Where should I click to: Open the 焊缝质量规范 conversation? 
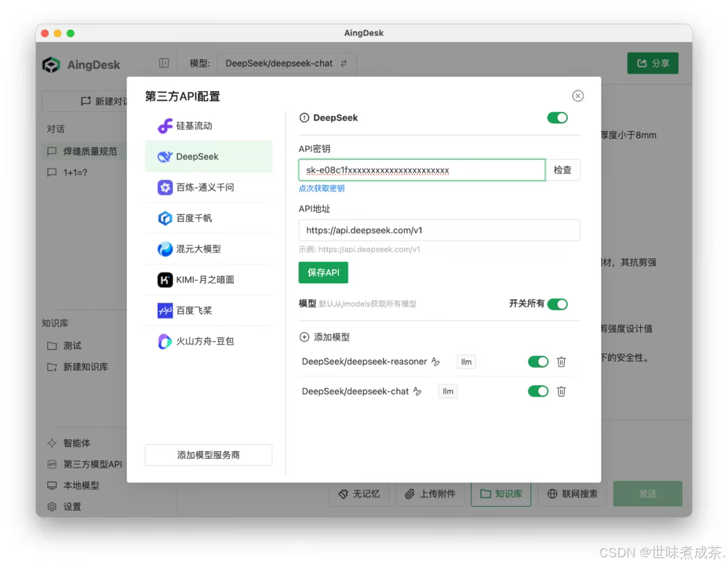[x=83, y=151]
